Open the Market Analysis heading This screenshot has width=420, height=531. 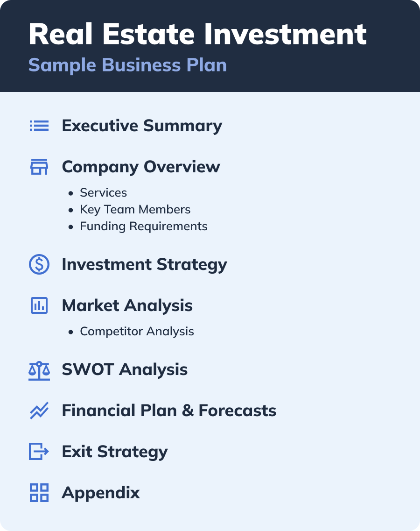pos(127,305)
